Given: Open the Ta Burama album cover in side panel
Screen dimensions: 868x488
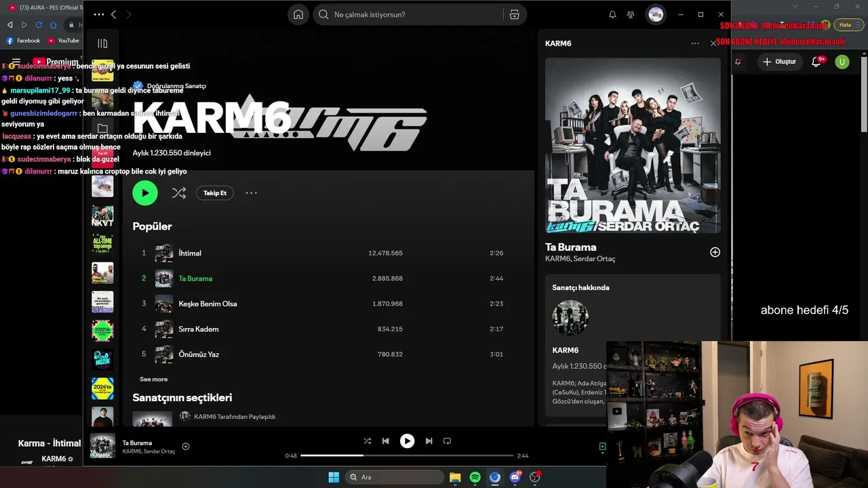Looking at the screenshot, I should click(x=633, y=146).
